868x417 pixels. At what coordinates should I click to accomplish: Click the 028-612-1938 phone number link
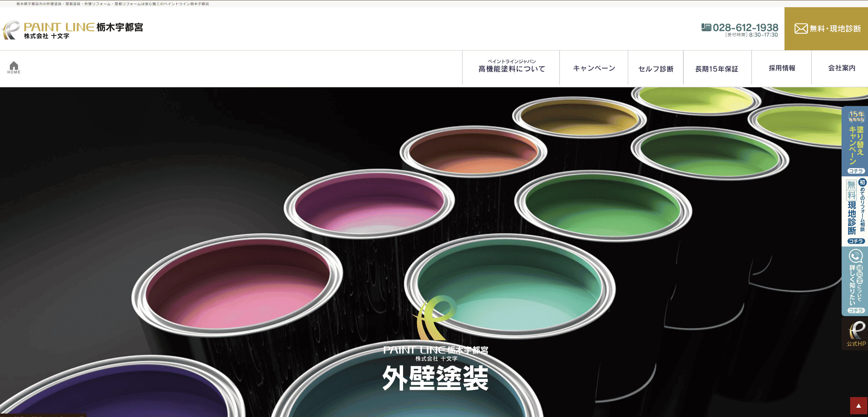click(x=745, y=28)
